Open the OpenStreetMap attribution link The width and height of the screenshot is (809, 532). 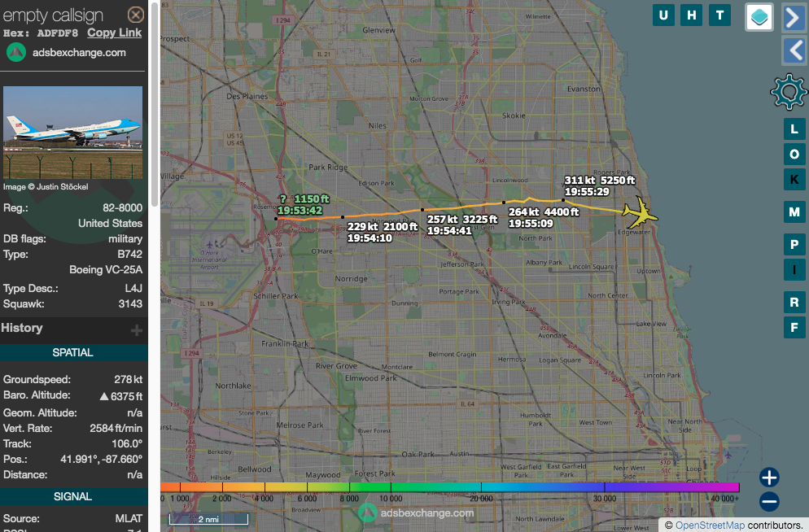[x=710, y=525]
